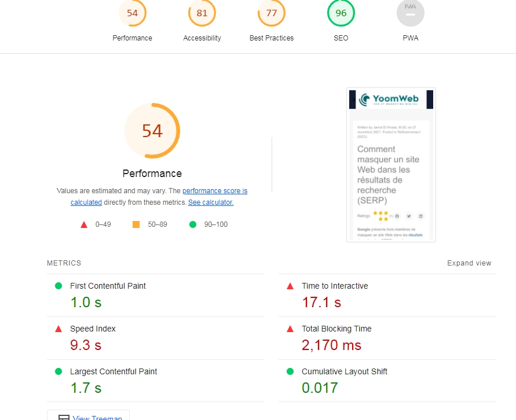
Task: Select the Cumulative Layout Shift value 0.017
Action: [320, 388]
